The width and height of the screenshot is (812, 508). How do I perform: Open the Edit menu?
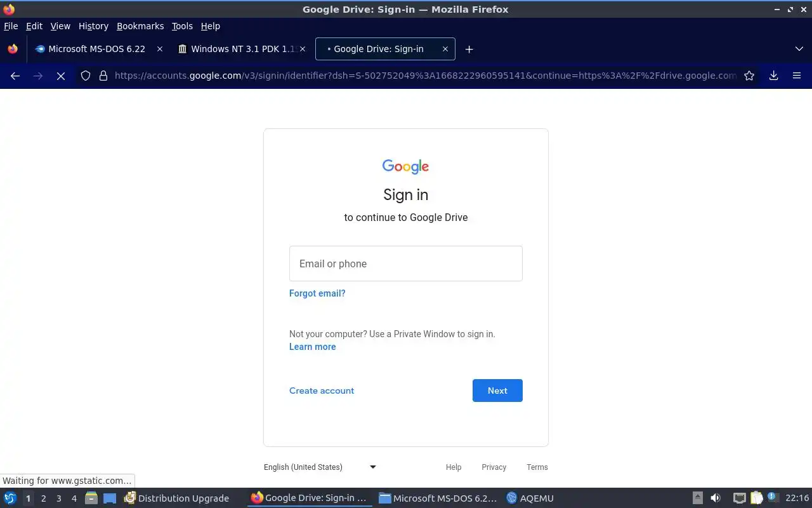tap(34, 26)
